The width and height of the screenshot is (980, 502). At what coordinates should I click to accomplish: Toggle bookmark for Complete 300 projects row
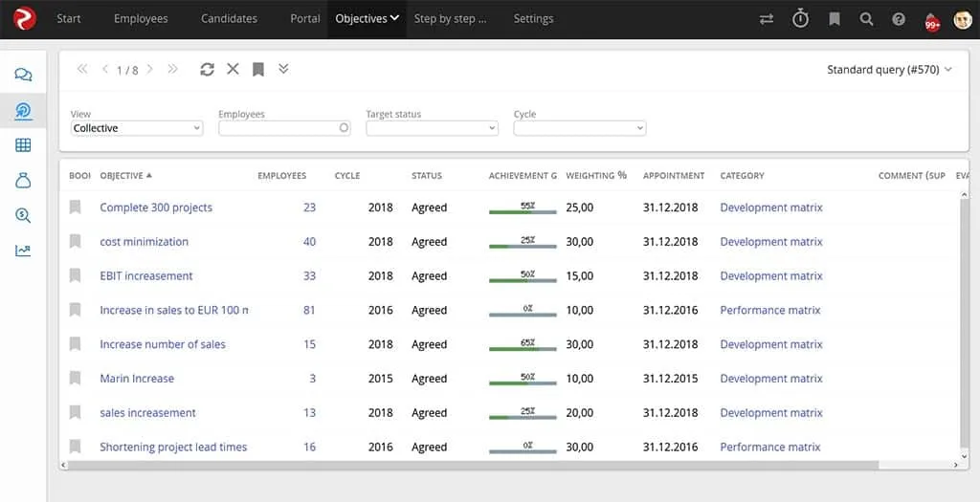point(76,207)
